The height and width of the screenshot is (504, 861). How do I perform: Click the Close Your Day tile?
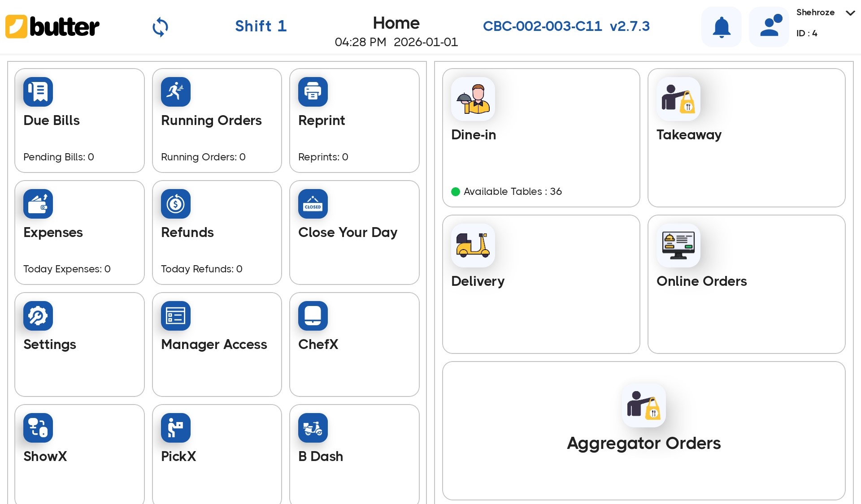(x=354, y=233)
